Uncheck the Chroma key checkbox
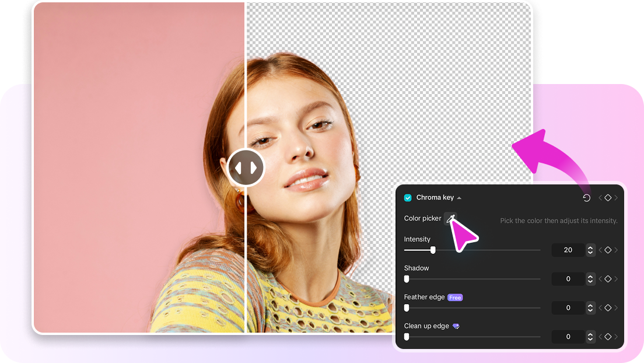 (x=408, y=197)
